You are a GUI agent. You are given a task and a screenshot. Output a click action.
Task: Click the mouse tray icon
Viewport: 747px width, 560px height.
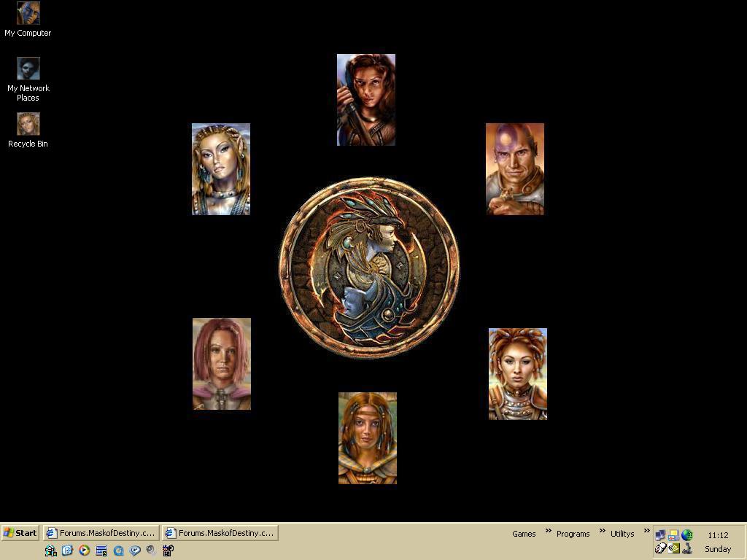[660, 548]
